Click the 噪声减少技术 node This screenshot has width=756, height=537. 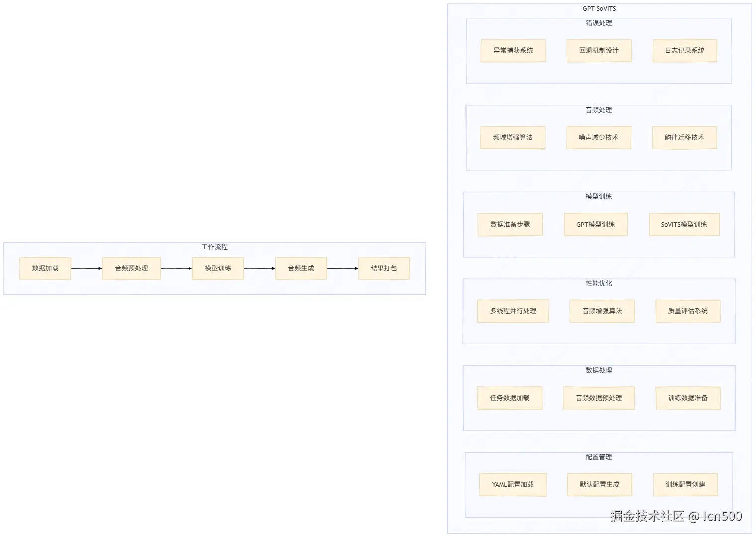(x=599, y=138)
